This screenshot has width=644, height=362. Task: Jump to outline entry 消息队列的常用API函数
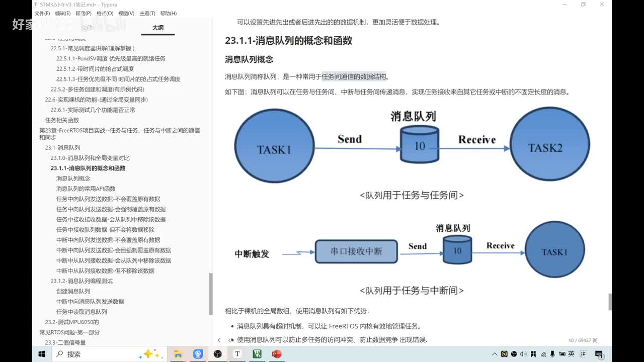[x=86, y=189]
